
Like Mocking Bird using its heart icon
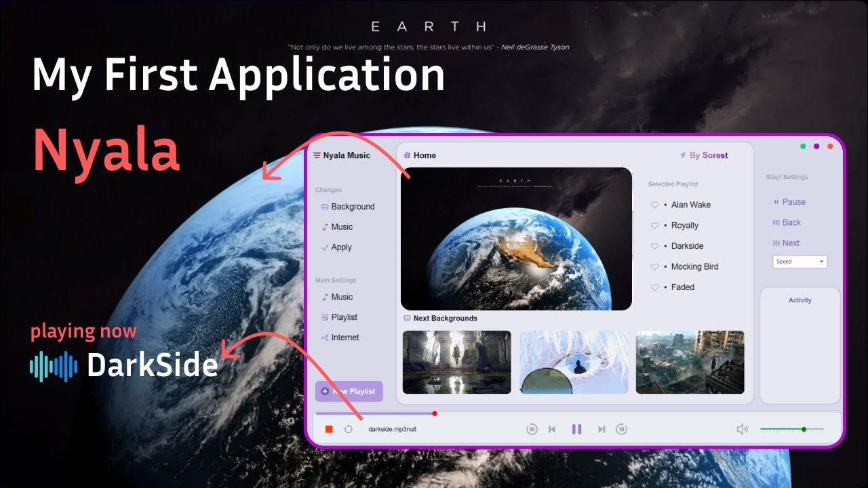654,267
